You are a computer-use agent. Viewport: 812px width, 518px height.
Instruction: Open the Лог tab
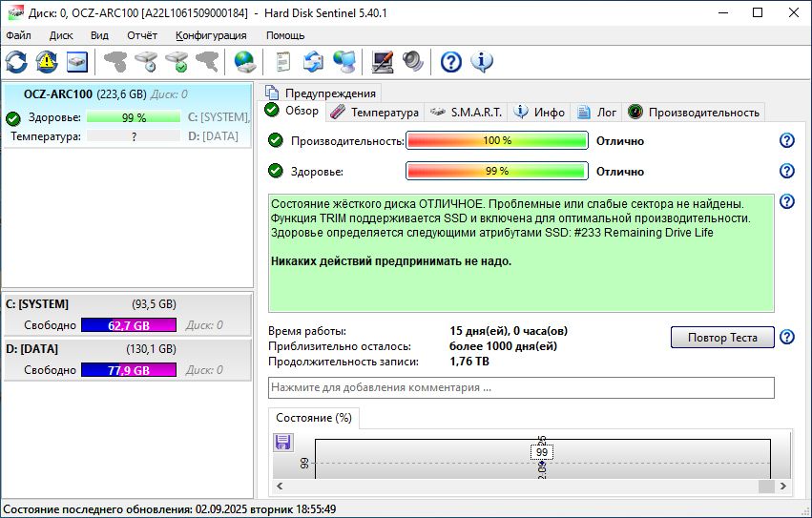pyautogui.click(x=596, y=113)
